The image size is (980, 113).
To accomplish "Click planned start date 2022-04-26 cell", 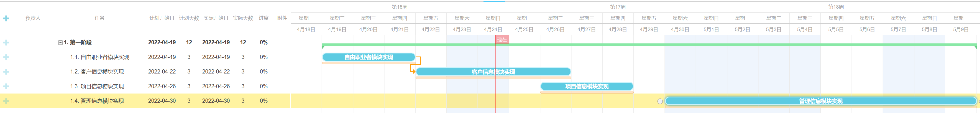I will click(x=162, y=86).
